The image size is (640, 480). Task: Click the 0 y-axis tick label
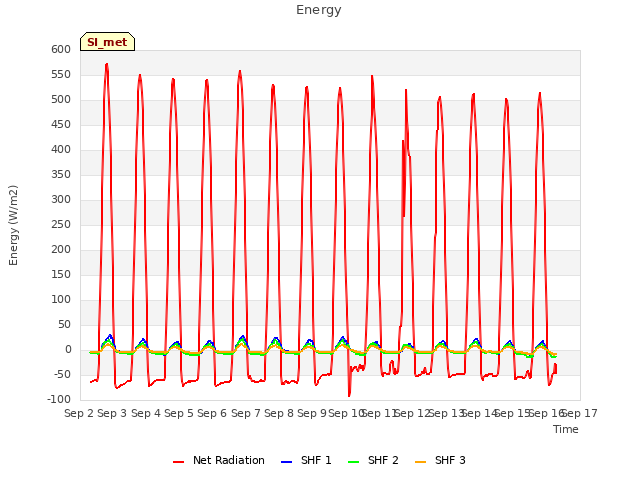tap(68, 350)
